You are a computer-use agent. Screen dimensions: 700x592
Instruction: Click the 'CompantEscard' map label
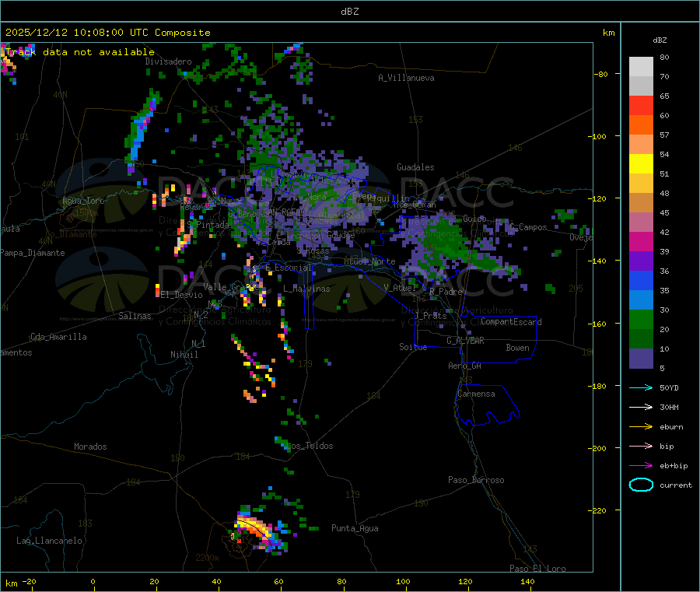point(511,322)
